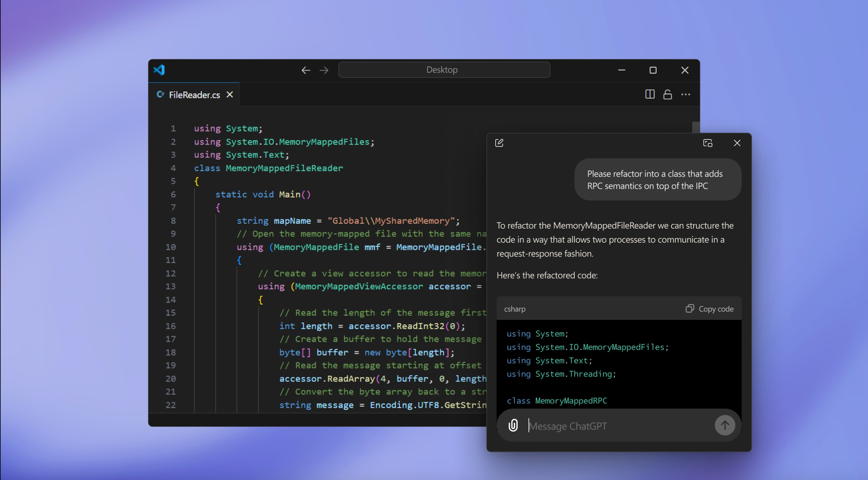Click the Visual Studio Code logo

[x=160, y=70]
